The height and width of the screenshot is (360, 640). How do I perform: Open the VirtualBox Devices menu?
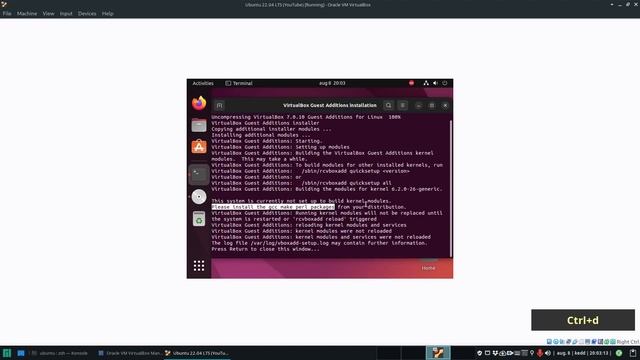pos(87,13)
